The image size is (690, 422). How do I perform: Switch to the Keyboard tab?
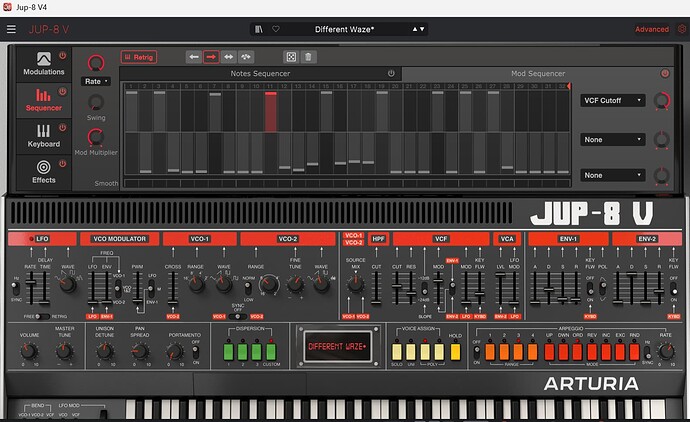[x=44, y=136]
